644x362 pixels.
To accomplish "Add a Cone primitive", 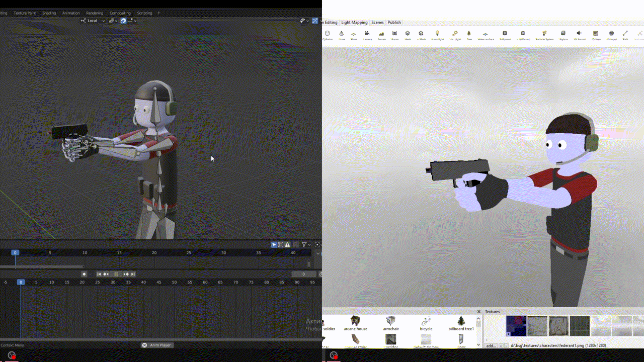I will click(x=342, y=35).
